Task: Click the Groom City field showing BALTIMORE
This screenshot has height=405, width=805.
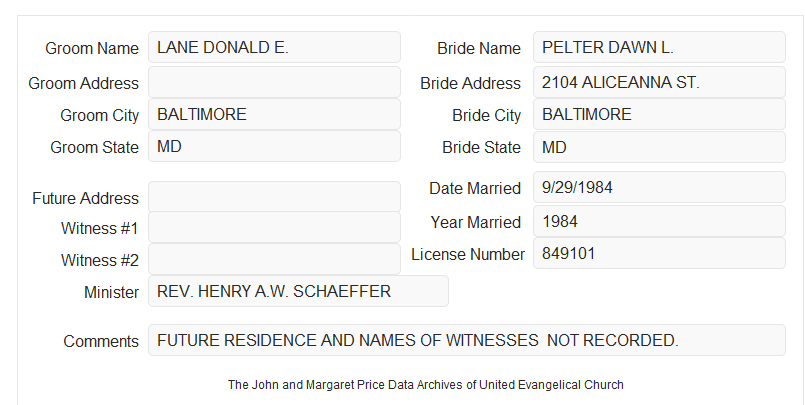Action: point(274,114)
